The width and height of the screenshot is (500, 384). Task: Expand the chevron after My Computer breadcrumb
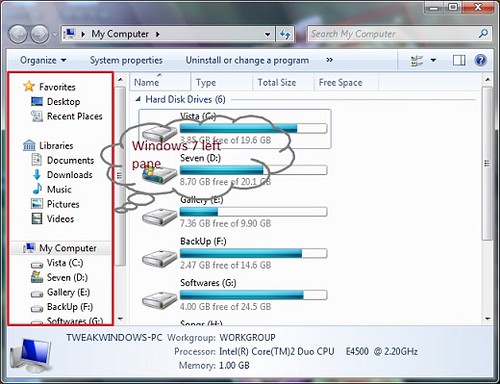tap(158, 34)
